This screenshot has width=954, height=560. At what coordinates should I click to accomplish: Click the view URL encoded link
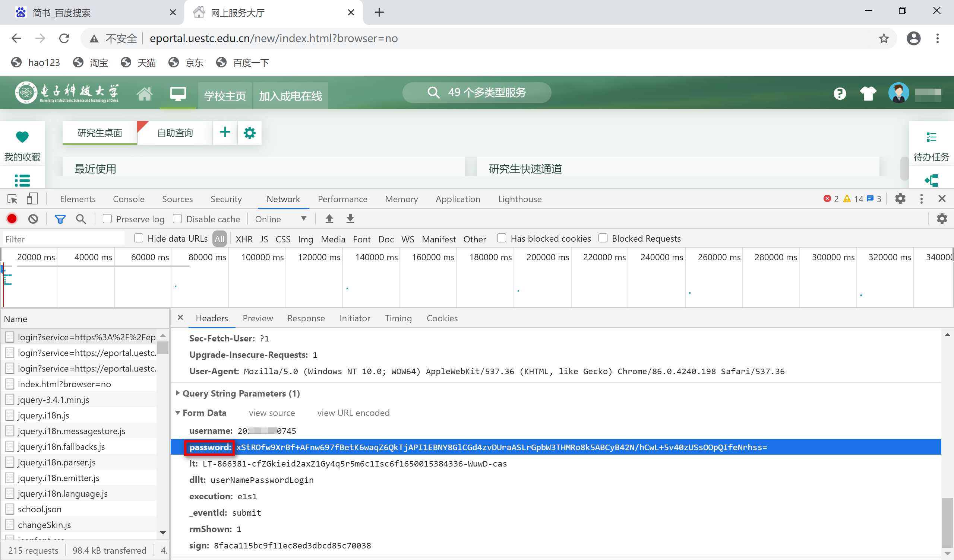coord(353,413)
